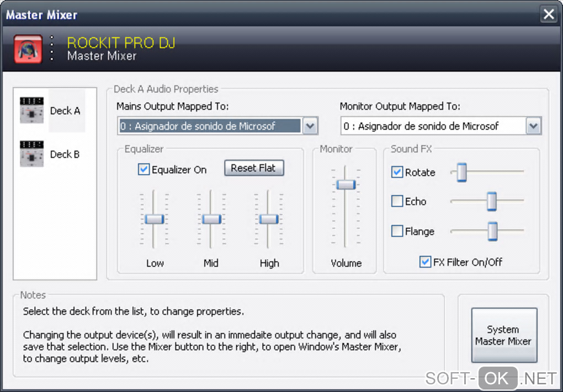Enable the Echo effect checkbox

(x=397, y=201)
